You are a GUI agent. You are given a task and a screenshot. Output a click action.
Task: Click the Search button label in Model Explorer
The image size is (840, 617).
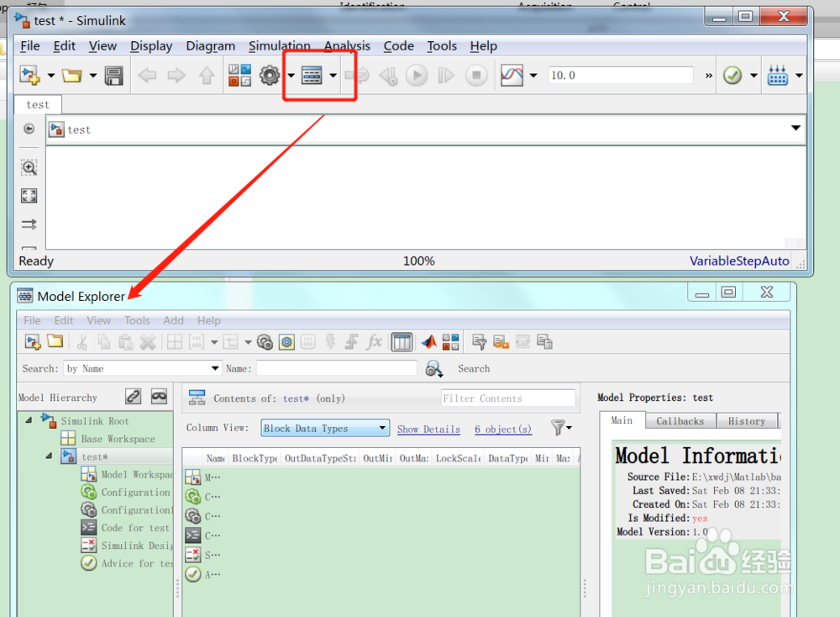(474, 369)
